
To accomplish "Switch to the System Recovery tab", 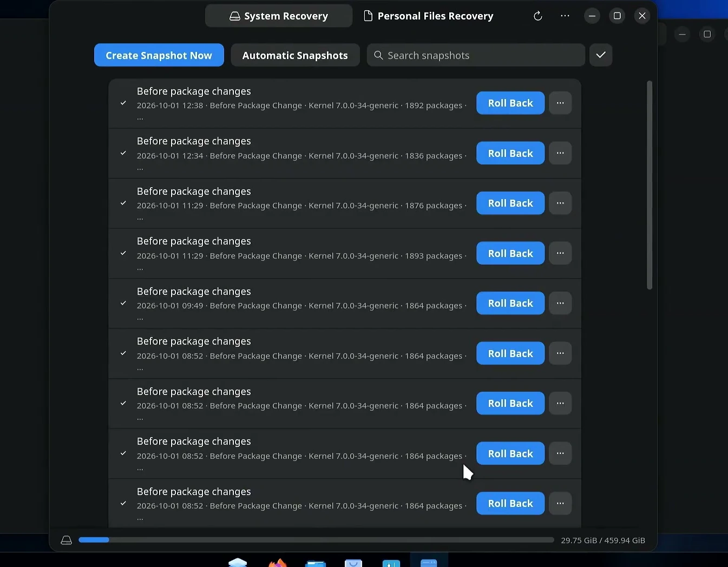I will click(x=279, y=16).
